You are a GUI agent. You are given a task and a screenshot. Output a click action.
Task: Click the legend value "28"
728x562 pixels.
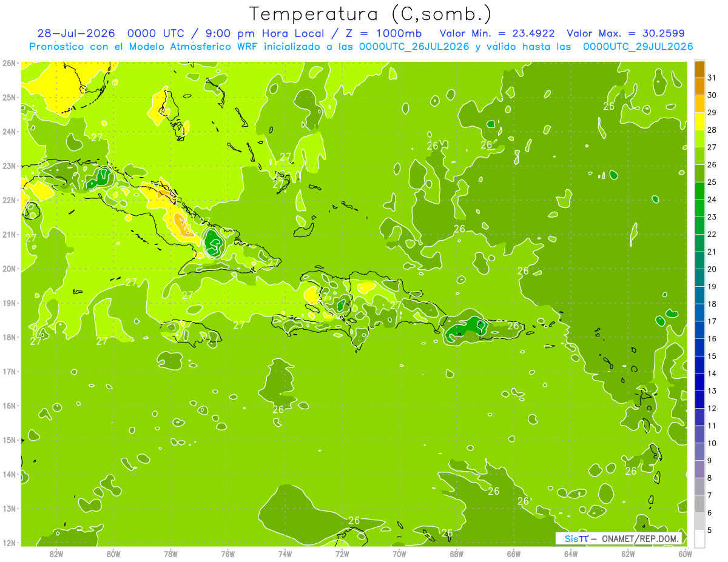coord(712,130)
